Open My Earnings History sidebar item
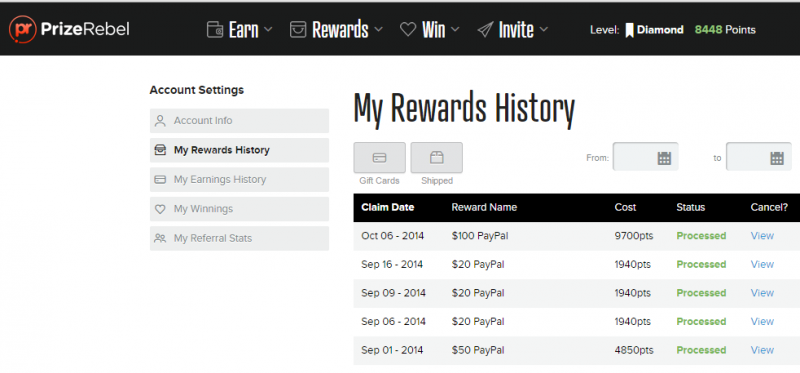This screenshot has height=373, width=800. (x=239, y=180)
